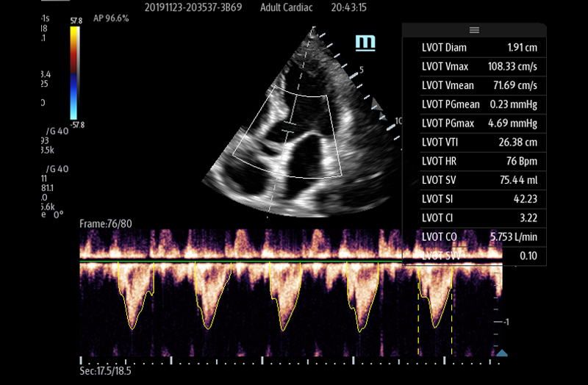Select the LVOT Vmax measurement row
Image resolution: width=588 pixels, height=385 pixels.
(x=474, y=66)
